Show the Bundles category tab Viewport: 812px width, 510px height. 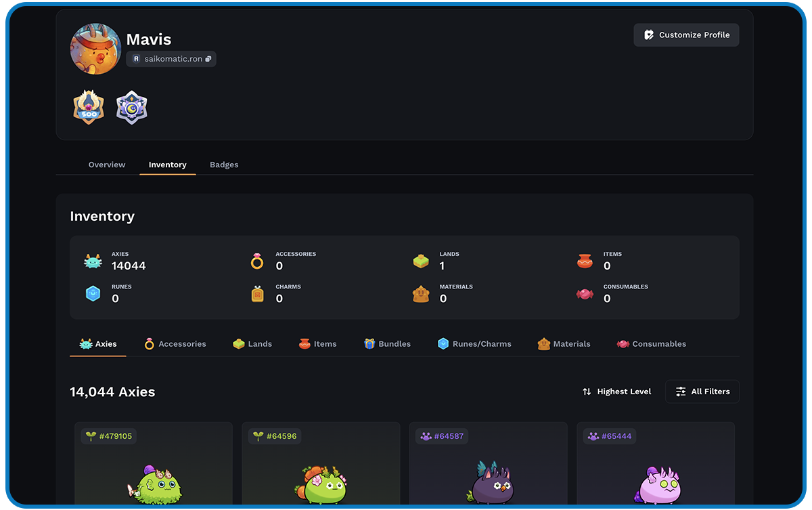pos(387,344)
